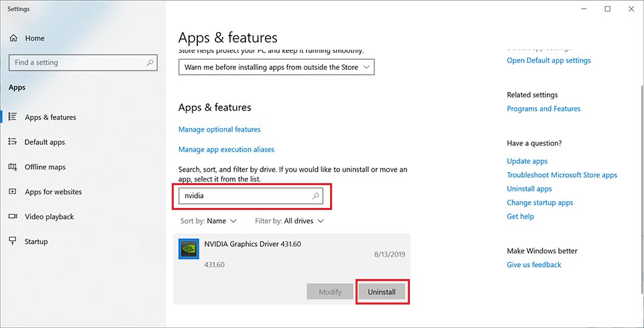This screenshot has height=328, width=644.
Task: Select the NVIDIA Graphics Driver 431.60 title
Action: pyautogui.click(x=253, y=244)
